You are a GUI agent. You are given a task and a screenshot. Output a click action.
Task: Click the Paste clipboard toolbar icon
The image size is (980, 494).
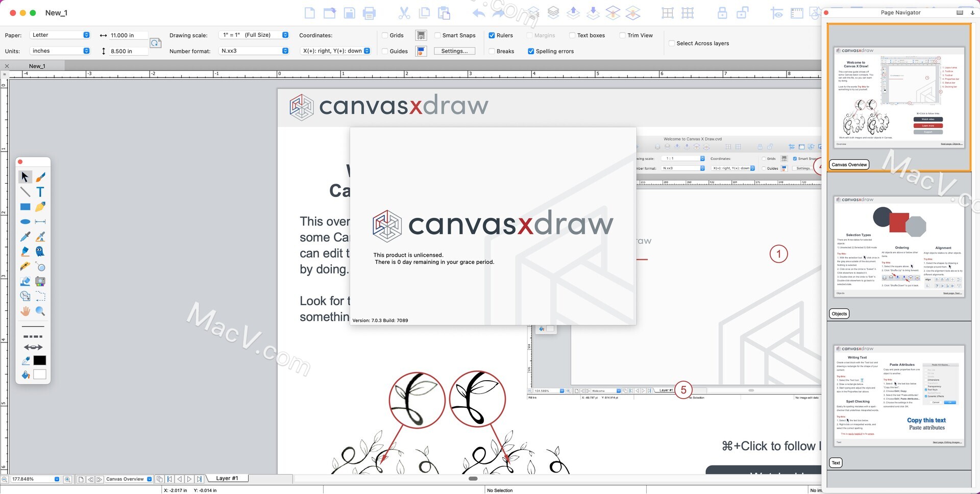click(444, 13)
